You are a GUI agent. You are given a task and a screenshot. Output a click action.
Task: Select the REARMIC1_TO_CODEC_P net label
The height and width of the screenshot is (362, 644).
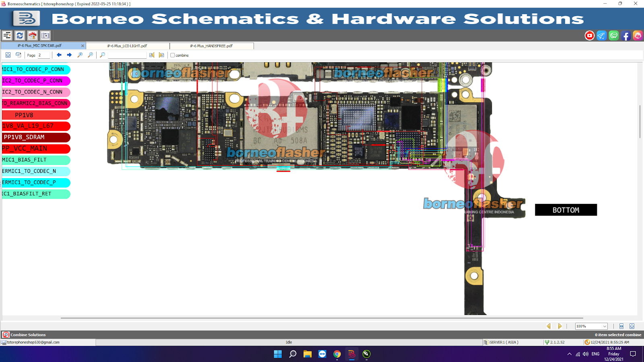(x=36, y=182)
